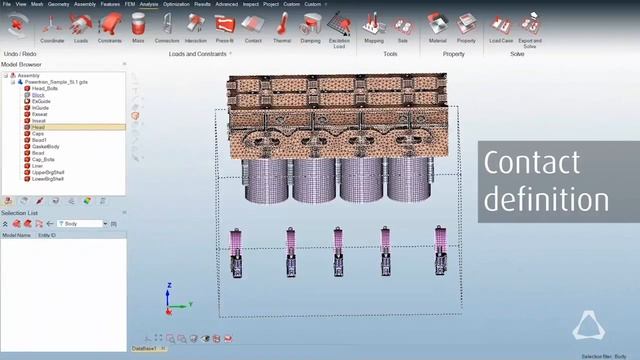The image size is (640, 360).
Task: Open the Sets tool
Action: tap(403, 28)
